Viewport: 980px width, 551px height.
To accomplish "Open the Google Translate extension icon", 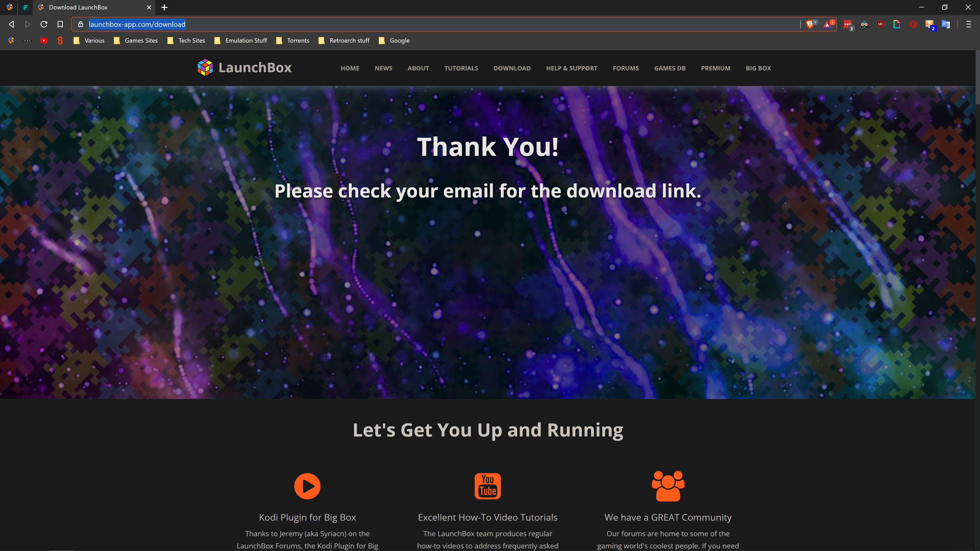I will click(946, 24).
